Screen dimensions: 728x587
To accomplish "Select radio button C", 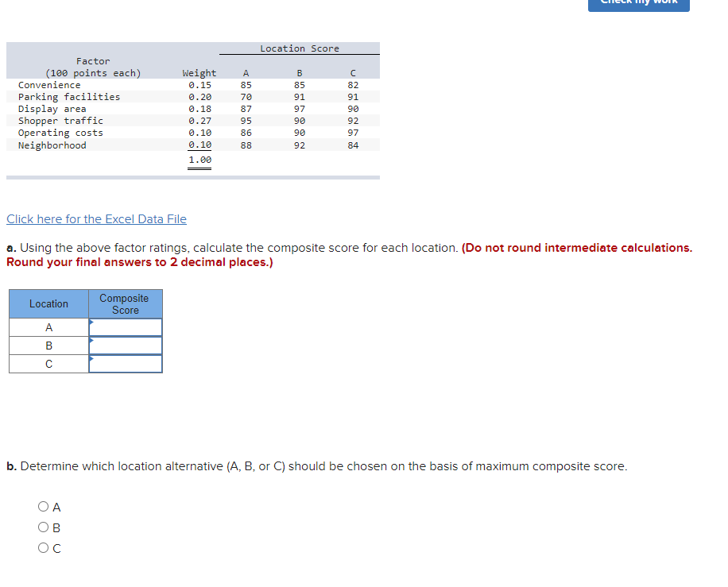I will pos(44,548).
